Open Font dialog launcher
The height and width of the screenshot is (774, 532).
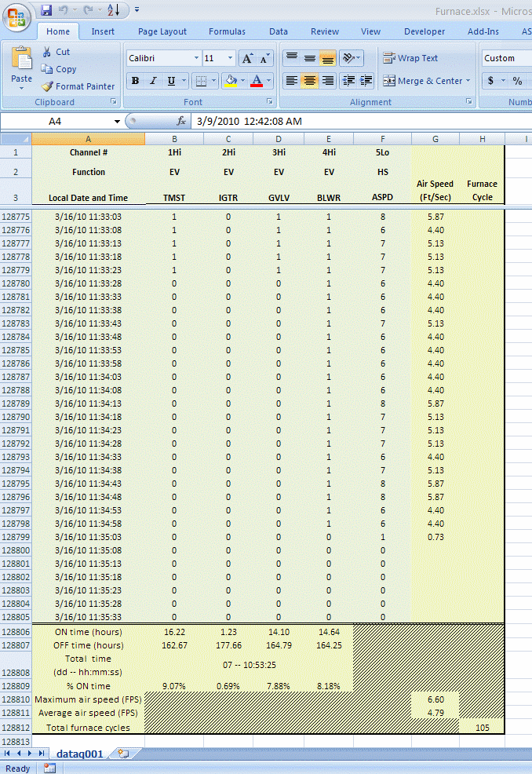tap(270, 102)
